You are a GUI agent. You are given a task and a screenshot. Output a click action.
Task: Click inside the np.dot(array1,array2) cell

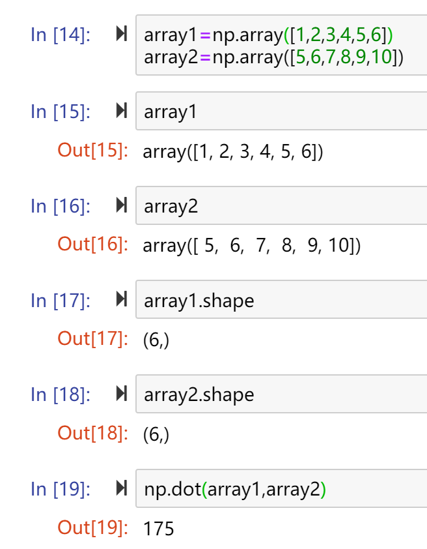pyautogui.click(x=281, y=489)
